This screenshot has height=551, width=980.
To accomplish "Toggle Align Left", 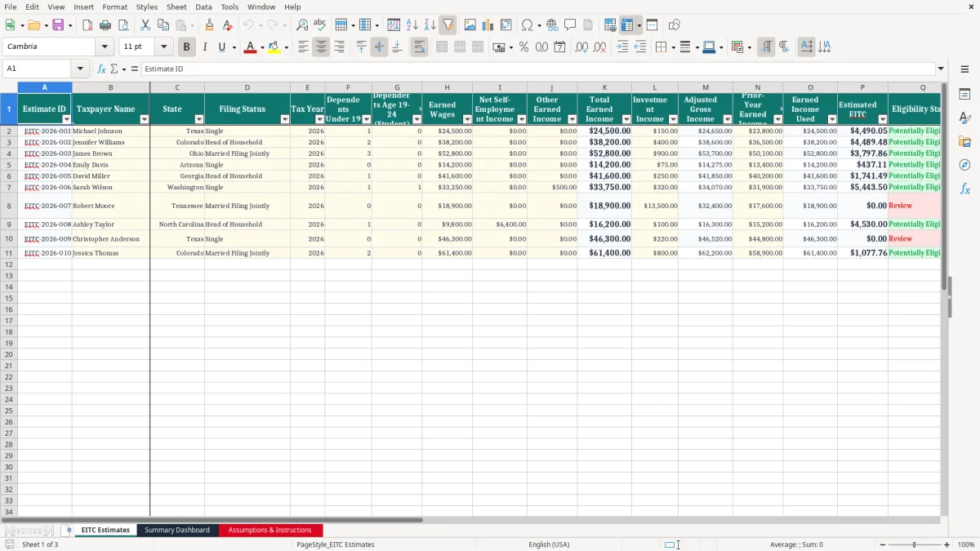I will 303,47.
